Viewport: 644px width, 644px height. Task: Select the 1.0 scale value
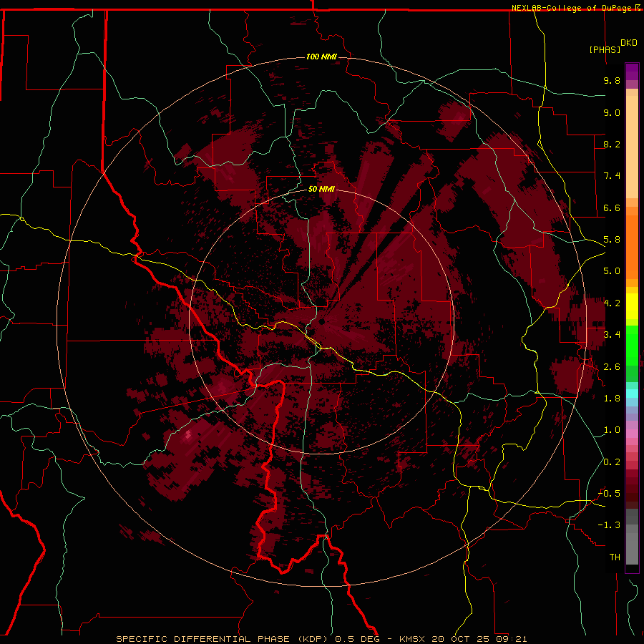(612, 430)
